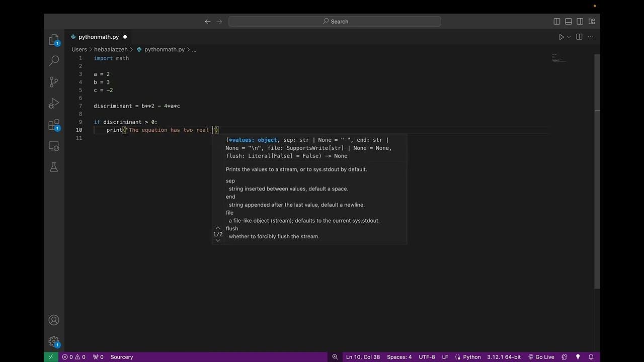Open the Remote Explorer view
This screenshot has height=362, width=644.
coord(54,146)
